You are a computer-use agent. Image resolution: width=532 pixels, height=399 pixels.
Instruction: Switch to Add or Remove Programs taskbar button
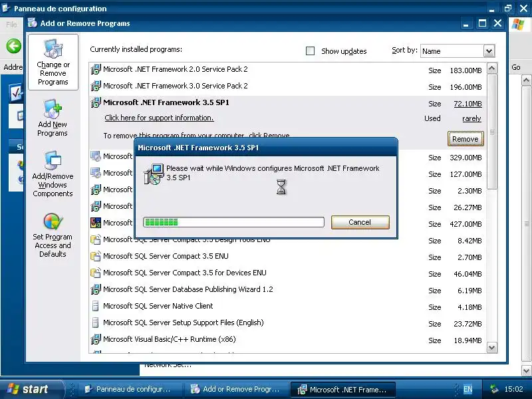point(236,389)
